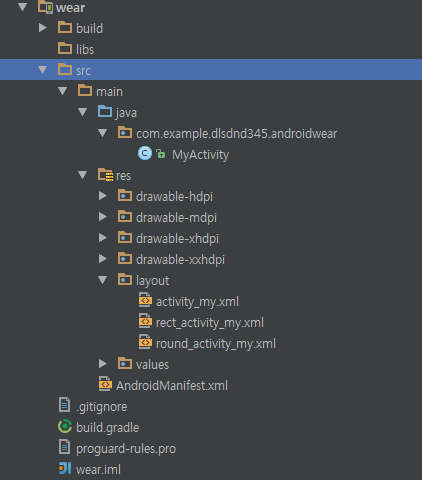Screen dimensions: 422x480
Task: Collapse the main folder arrow
Action: point(62,91)
